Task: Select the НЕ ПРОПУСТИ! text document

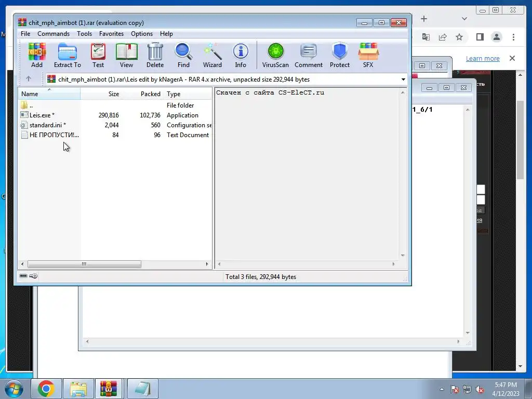Action: pos(50,135)
